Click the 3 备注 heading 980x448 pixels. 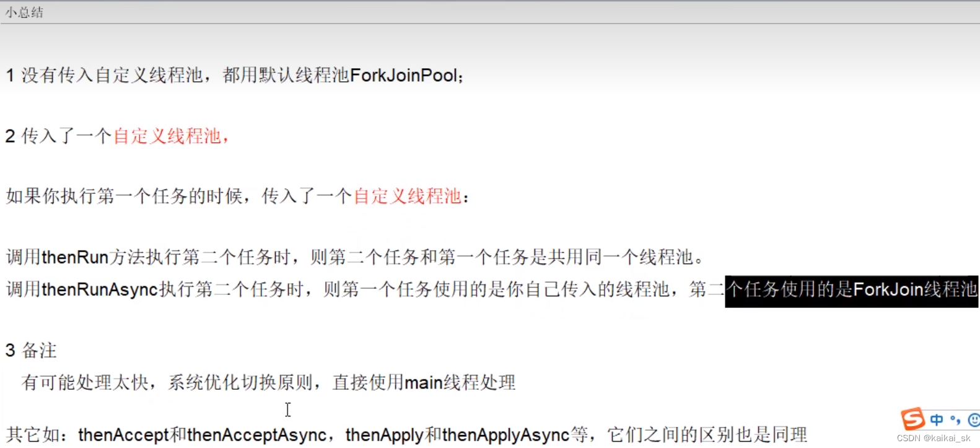31,350
